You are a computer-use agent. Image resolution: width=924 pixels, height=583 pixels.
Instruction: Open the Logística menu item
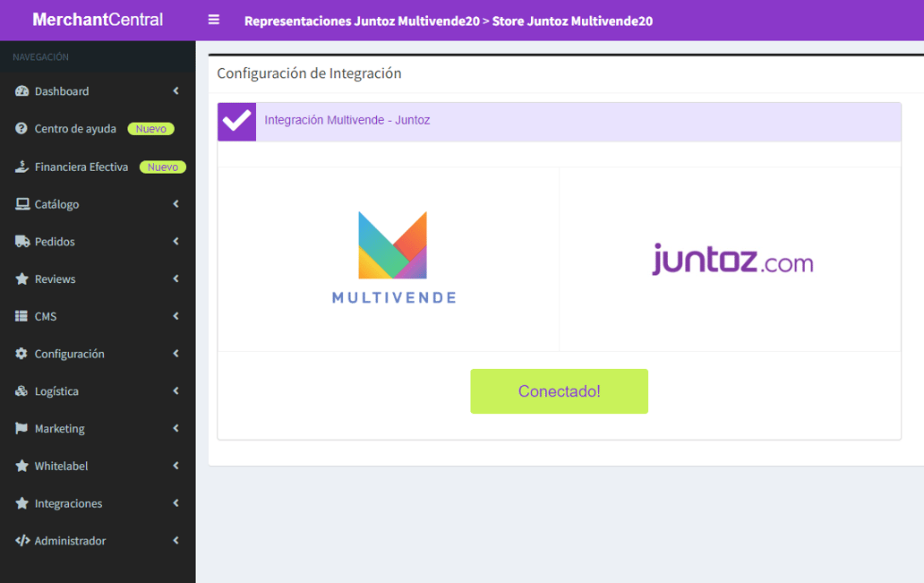98,390
